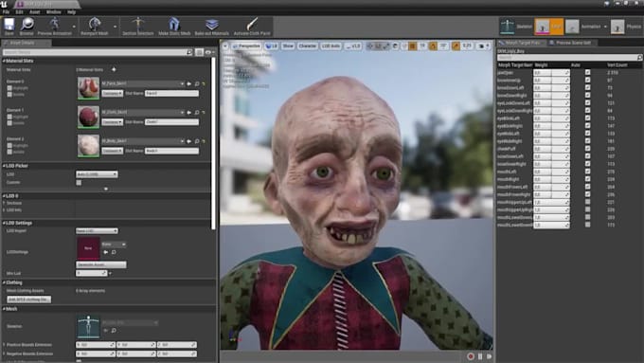Viewport: 644px width, 363px height.
Task: Click the Make Static Mesh icon
Action: 174,24
